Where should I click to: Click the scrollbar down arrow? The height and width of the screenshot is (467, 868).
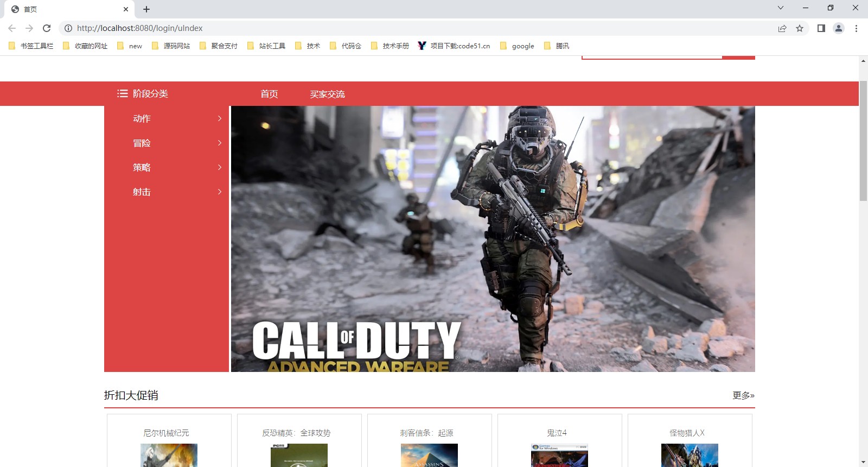coord(863,462)
